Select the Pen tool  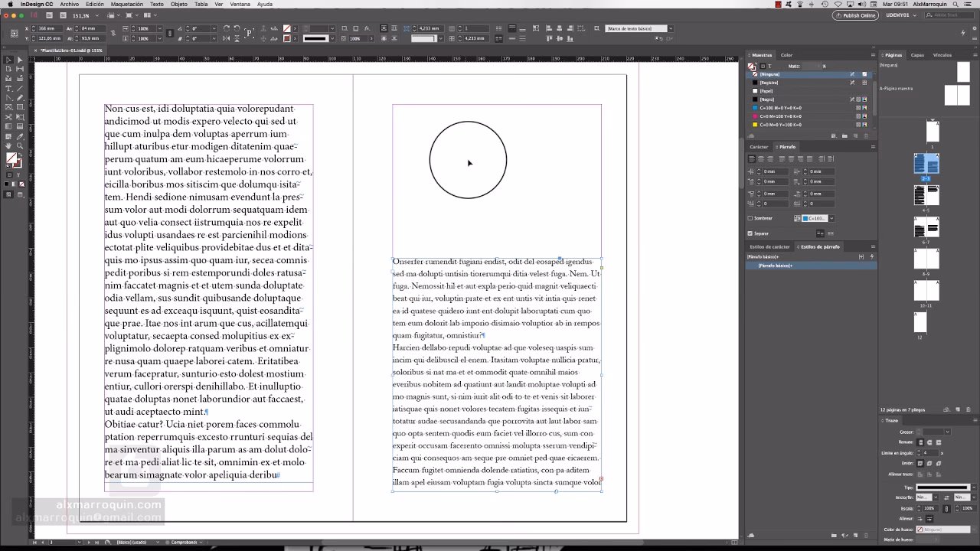(8, 97)
